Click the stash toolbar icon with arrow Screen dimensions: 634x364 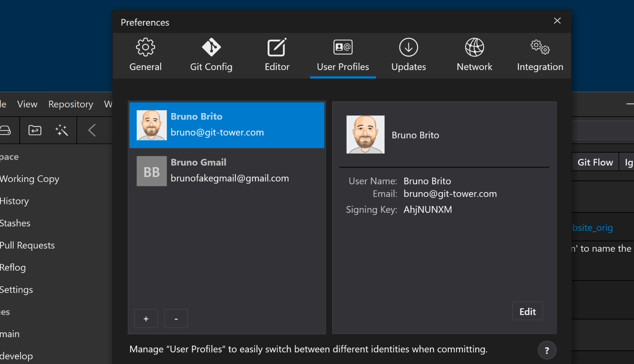(35, 130)
